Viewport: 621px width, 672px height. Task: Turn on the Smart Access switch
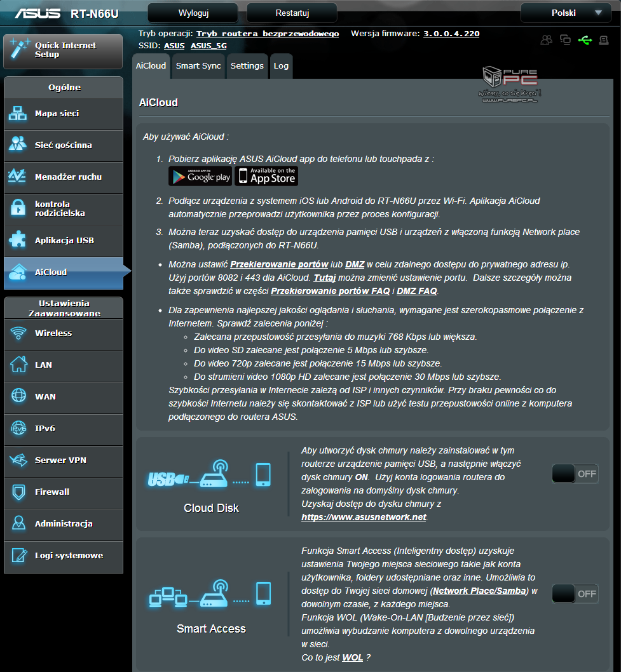click(575, 594)
